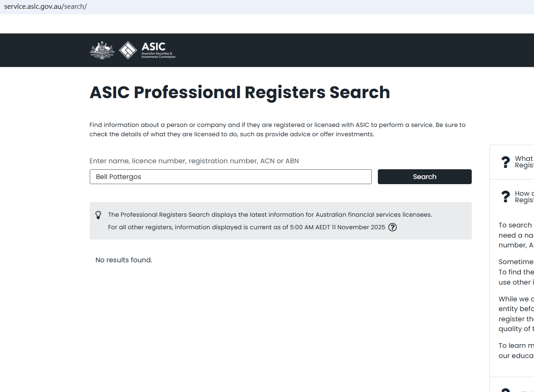Click the question mark icon beside "What"
Viewport: 534px width, 392px height.
coord(506,162)
